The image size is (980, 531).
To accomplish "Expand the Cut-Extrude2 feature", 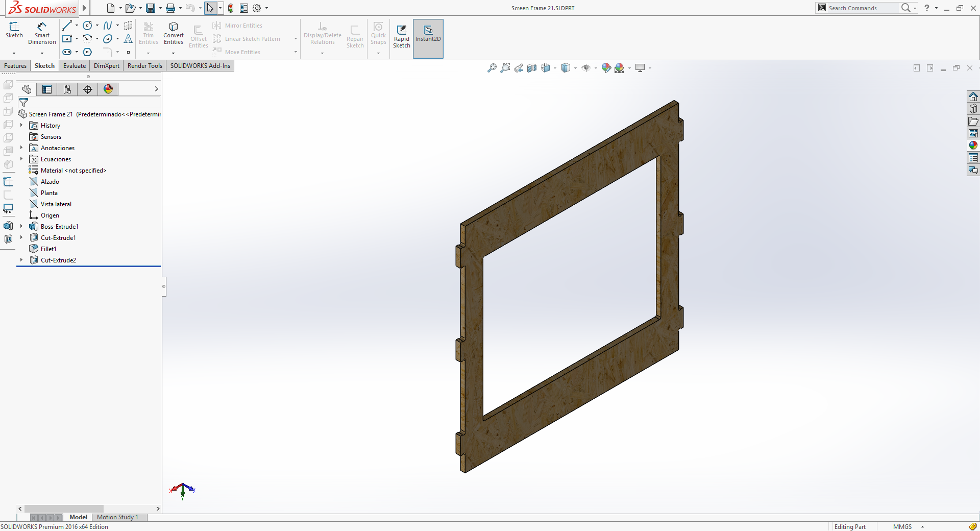I will pyautogui.click(x=21, y=260).
